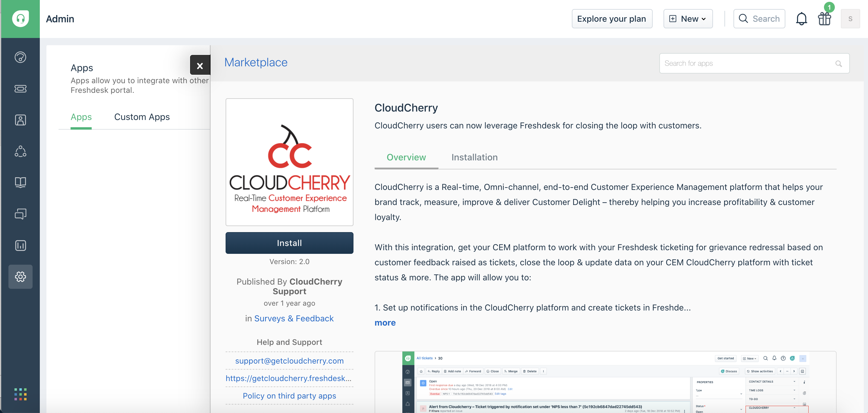Click support@getcloudcherry.com email link
Viewport: 868px width, 413px height.
(289, 361)
